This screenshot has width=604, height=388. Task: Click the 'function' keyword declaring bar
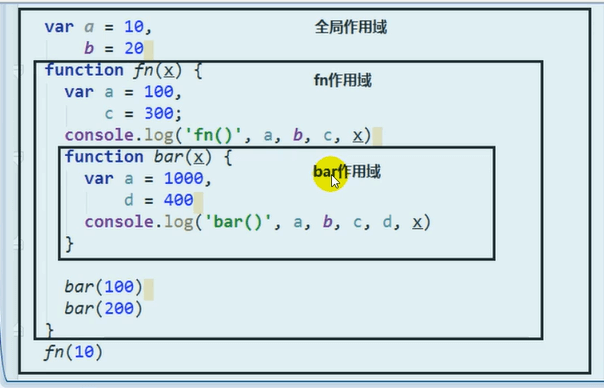pos(104,157)
